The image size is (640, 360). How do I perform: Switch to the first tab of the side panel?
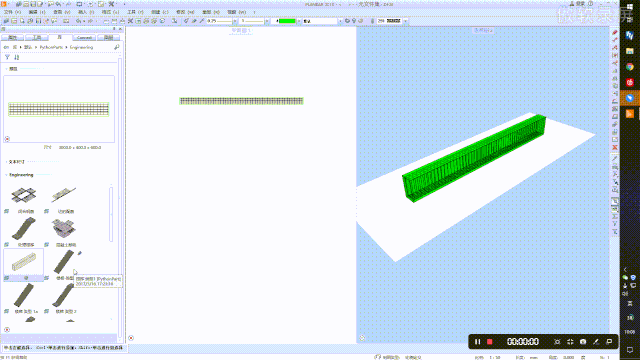tap(13, 38)
